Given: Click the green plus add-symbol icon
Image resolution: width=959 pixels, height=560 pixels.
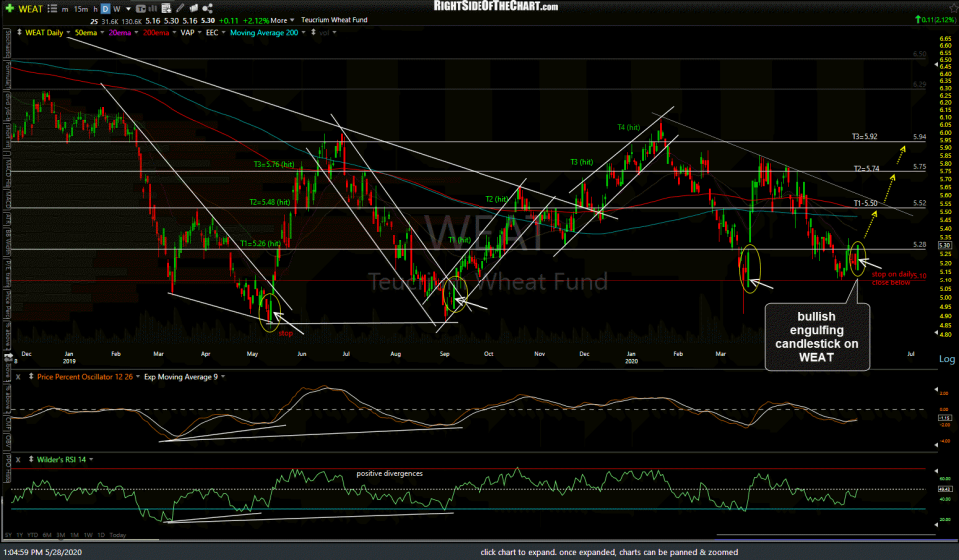Looking at the screenshot, I should click(9, 9).
